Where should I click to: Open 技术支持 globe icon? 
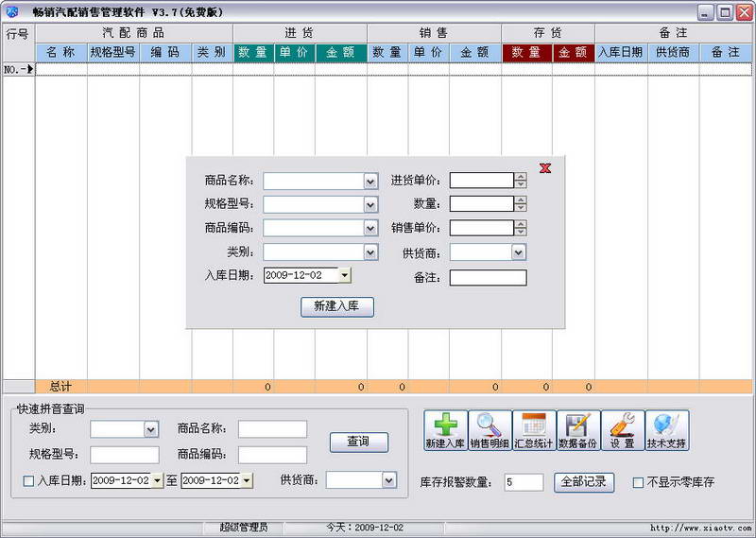(667, 430)
